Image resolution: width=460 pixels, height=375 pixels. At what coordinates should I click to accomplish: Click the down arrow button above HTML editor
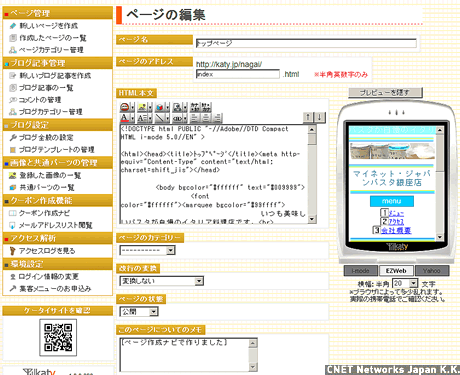[320, 117]
